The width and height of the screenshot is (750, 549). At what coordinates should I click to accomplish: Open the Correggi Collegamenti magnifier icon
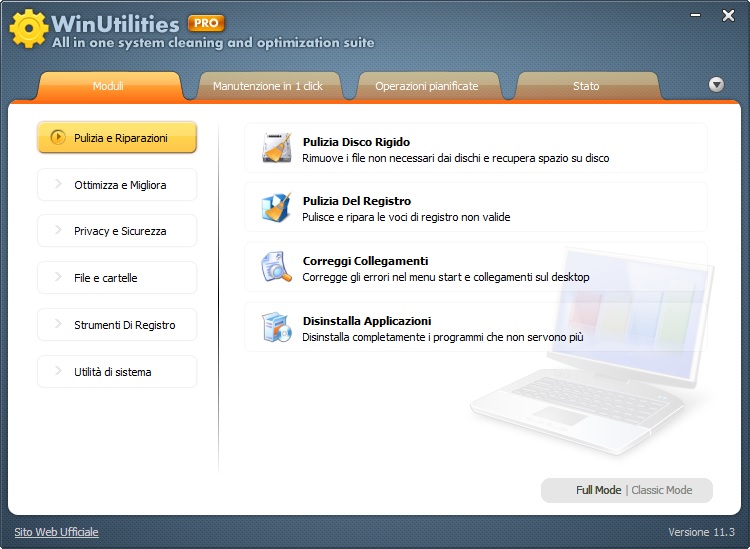point(276,267)
